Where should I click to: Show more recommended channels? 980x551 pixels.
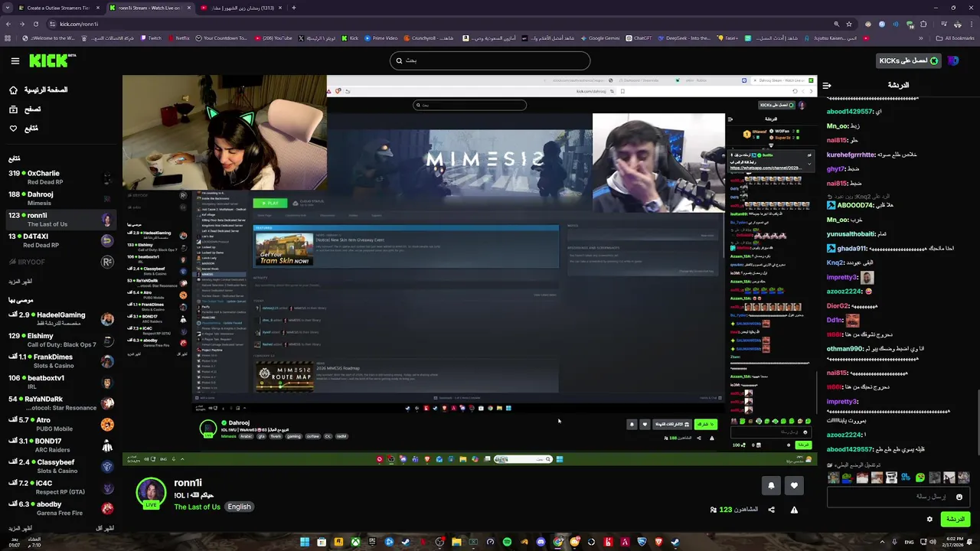tap(20, 528)
